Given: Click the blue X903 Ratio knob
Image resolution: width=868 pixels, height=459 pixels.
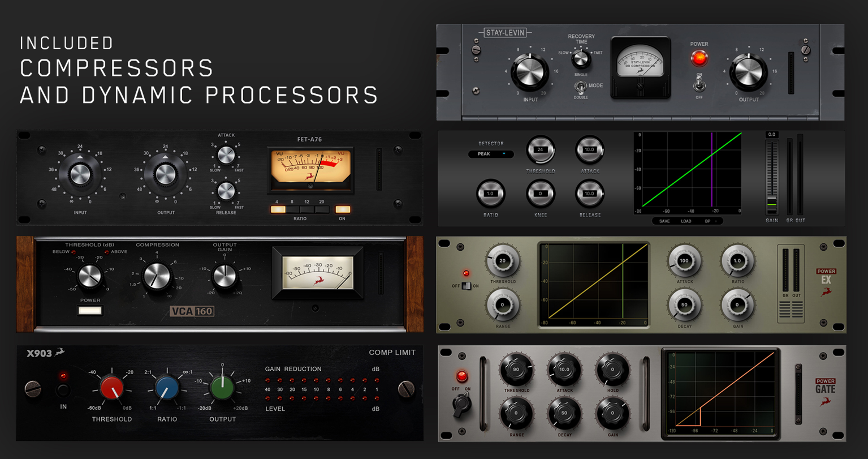Looking at the screenshot, I should (167, 388).
